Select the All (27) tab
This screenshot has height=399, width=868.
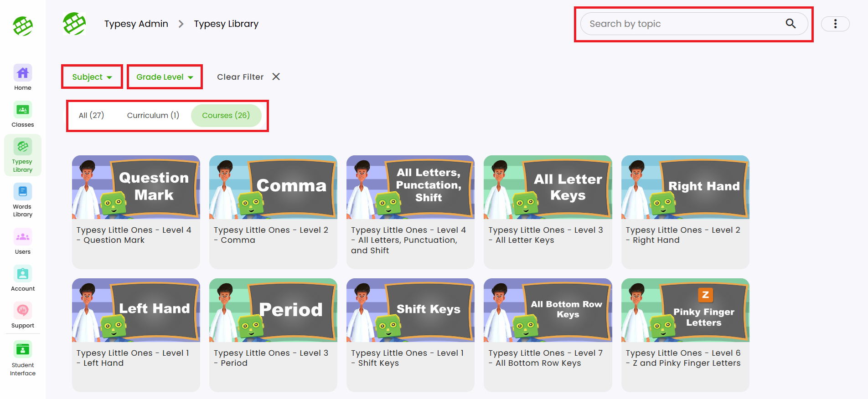[x=91, y=115]
